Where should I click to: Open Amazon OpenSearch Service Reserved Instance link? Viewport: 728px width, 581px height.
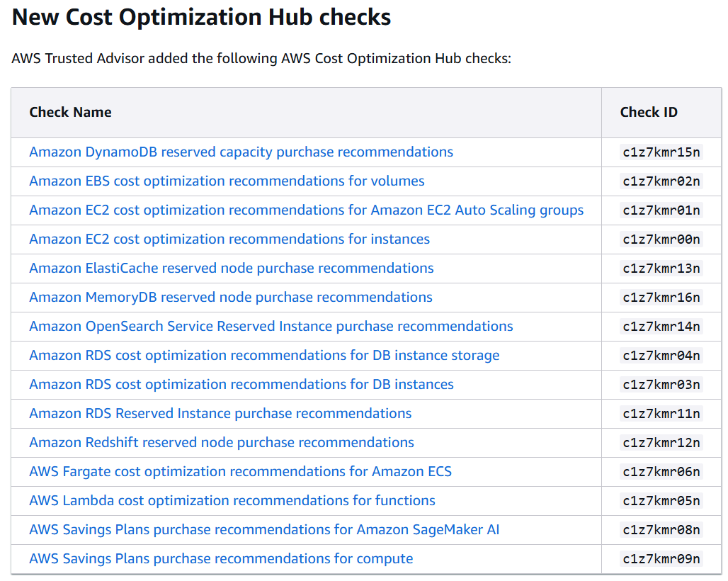pos(271,326)
